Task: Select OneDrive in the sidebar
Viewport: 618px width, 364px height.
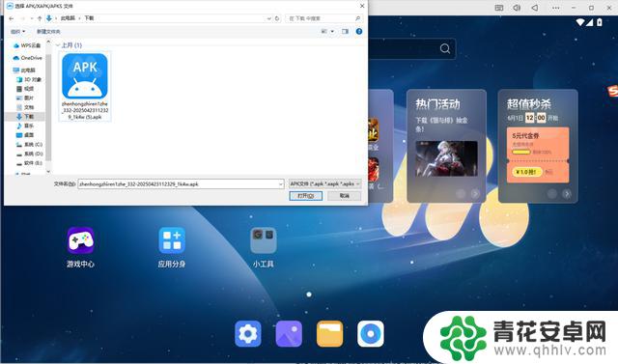Action: coord(28,58)
